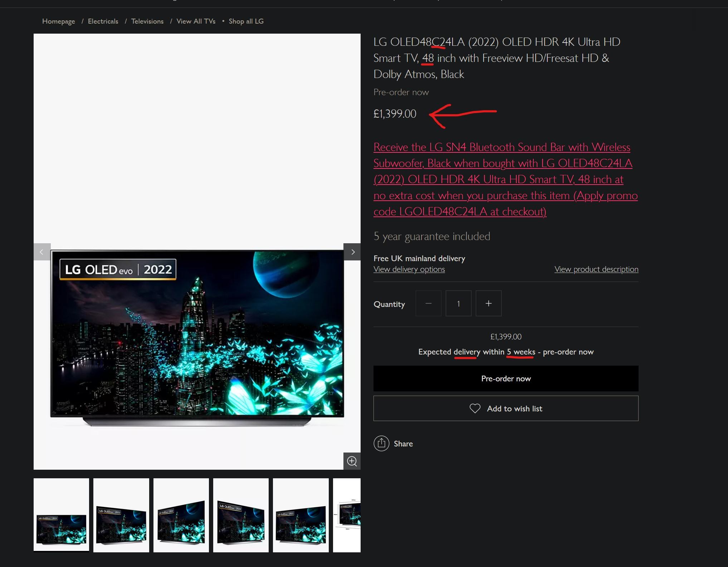Click the Share label

click(x=403, y=444)
